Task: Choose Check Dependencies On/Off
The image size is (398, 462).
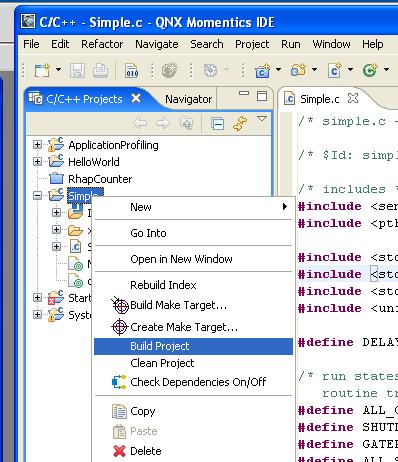Action: click(x=193, y=382)
